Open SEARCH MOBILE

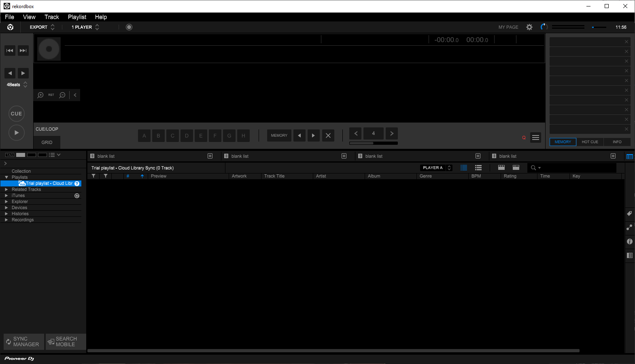[x=66, y=342]
